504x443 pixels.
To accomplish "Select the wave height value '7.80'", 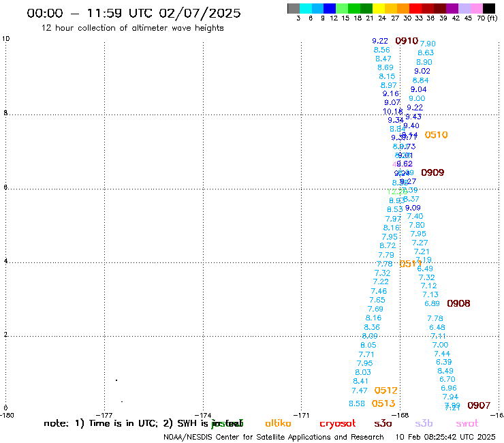I will [x=417, y=225].
